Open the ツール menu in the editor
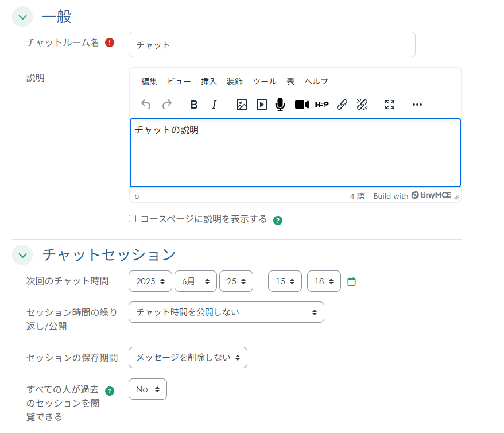 pyautogui.click(x=265, y=81)
